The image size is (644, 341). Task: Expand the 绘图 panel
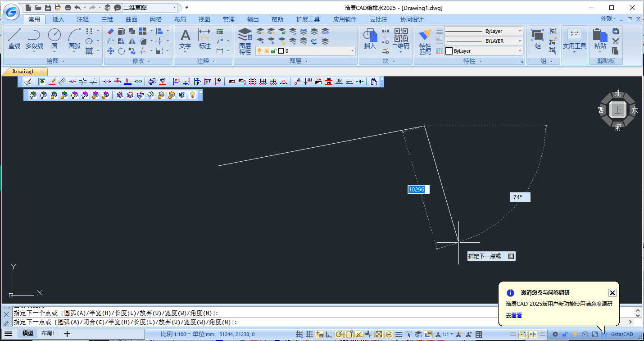pyautogui.click(x=56, y=61)
